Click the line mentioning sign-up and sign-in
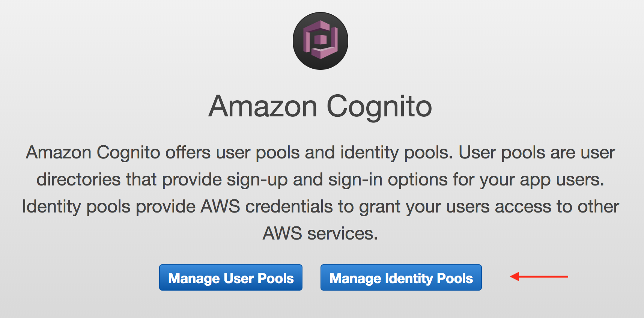Image resolution: width=644 pixels, height=318 pixels. (320, 180)
